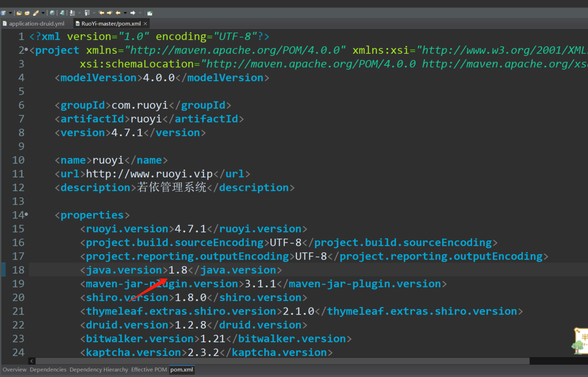Open the back navigation history dropdown
Viewport: 588px width, 377px height.
(125, 13)
